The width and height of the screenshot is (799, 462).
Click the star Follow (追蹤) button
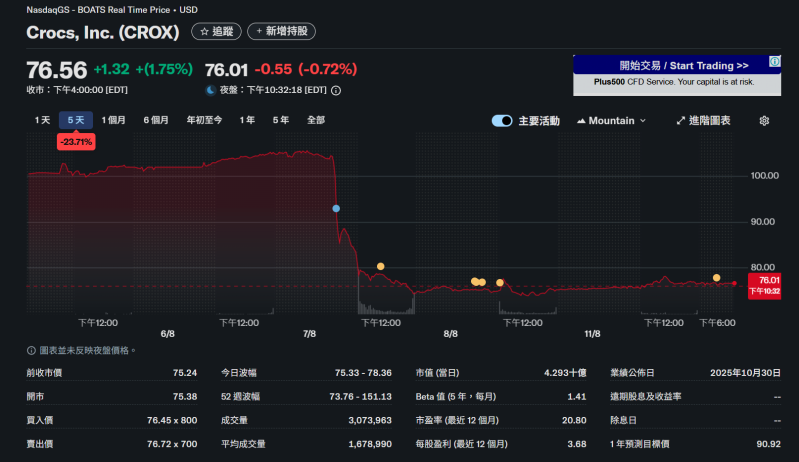click(x=216, y=32)
